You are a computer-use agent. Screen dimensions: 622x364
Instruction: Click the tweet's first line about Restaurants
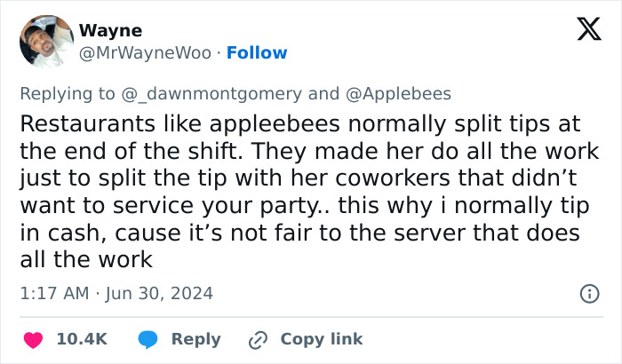(297, 122)
